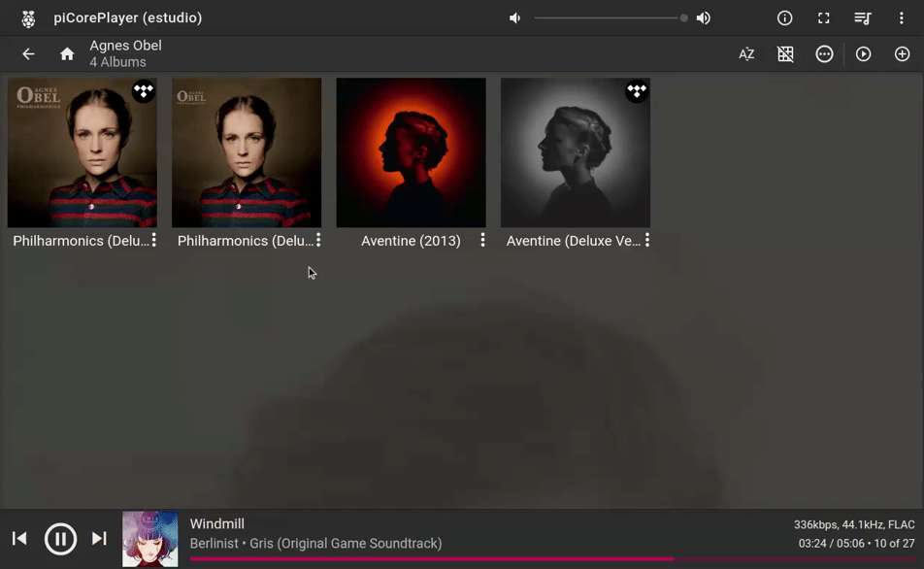Click the '03:24 / 05:06 • 10 of 27' time
The image size is (924, 569).
click(856, 544)
